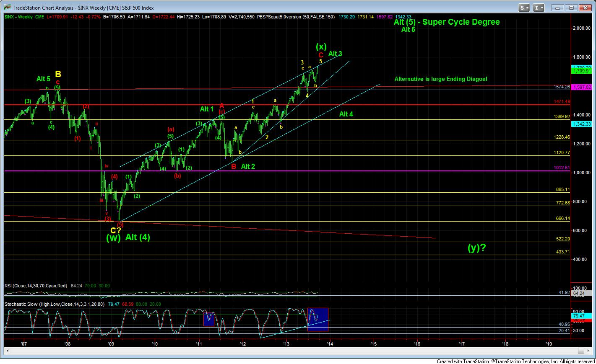
Task: Click the '(y)?' projection label
Action: click(x=477, y=248)
